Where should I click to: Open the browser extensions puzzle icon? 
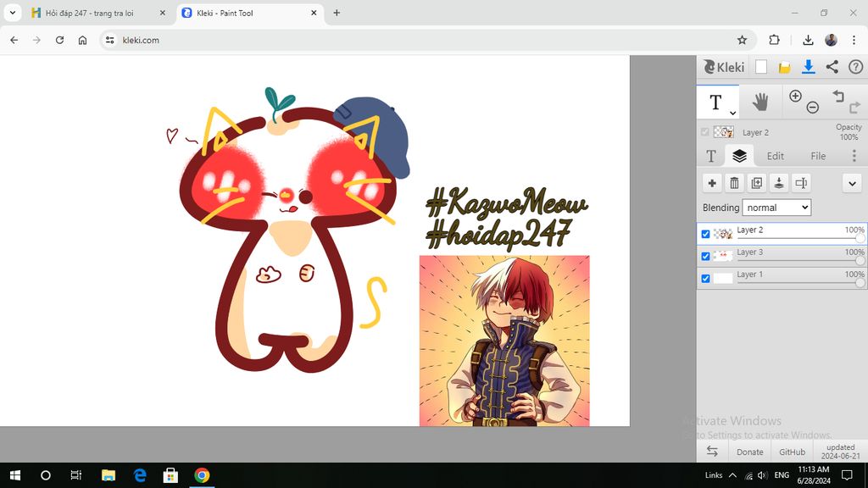775,40
